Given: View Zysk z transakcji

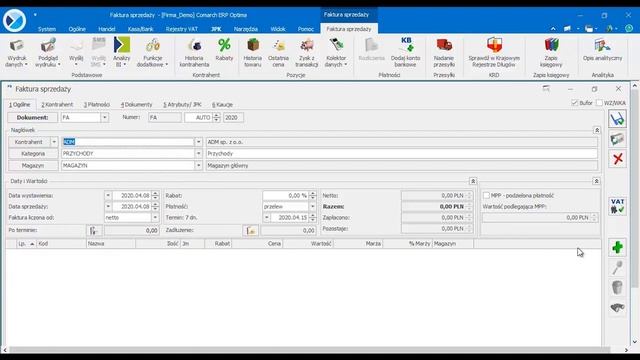Looking at the screenshot, I should pyautogui.click(x=307, y=53).
